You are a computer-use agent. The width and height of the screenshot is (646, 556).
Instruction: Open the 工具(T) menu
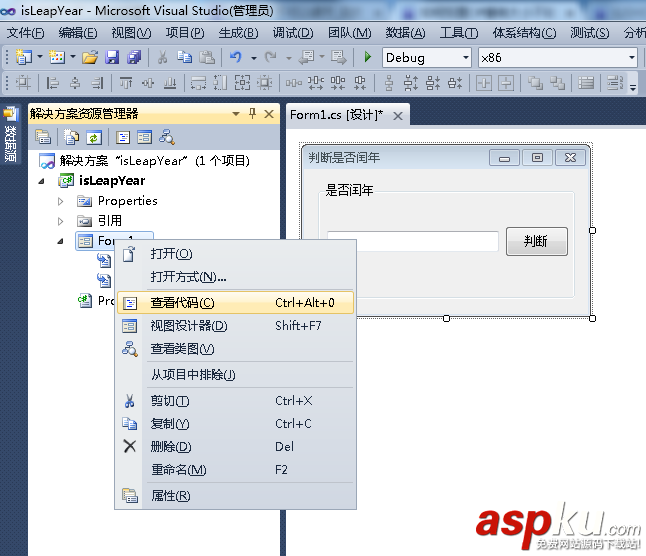click(459, 33)
